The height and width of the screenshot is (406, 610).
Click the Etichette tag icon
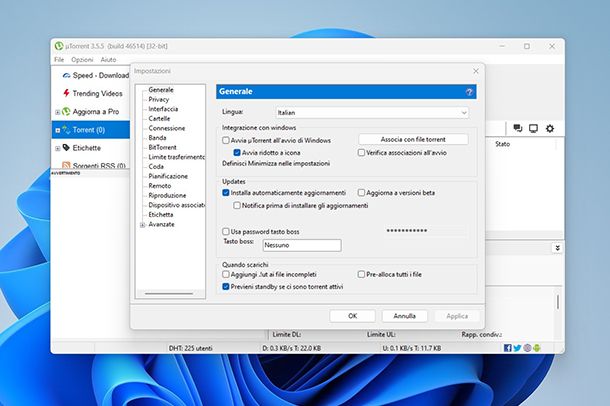[x=66, y=147]
